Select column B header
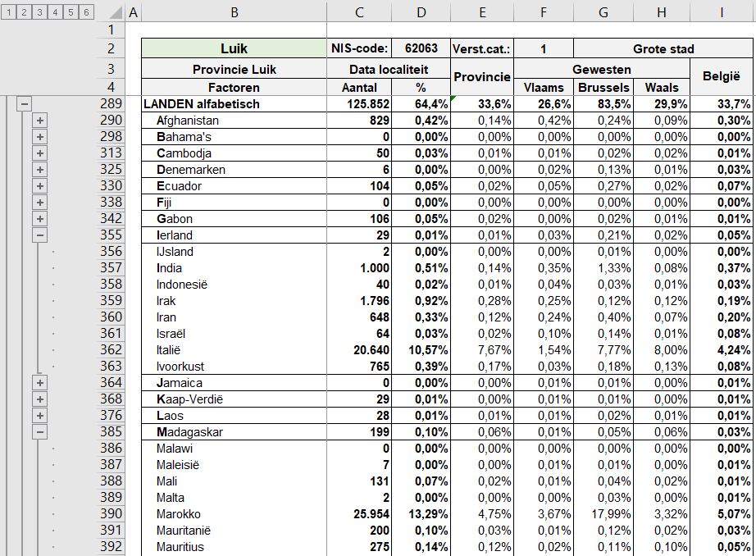 (x=234, y=12)
